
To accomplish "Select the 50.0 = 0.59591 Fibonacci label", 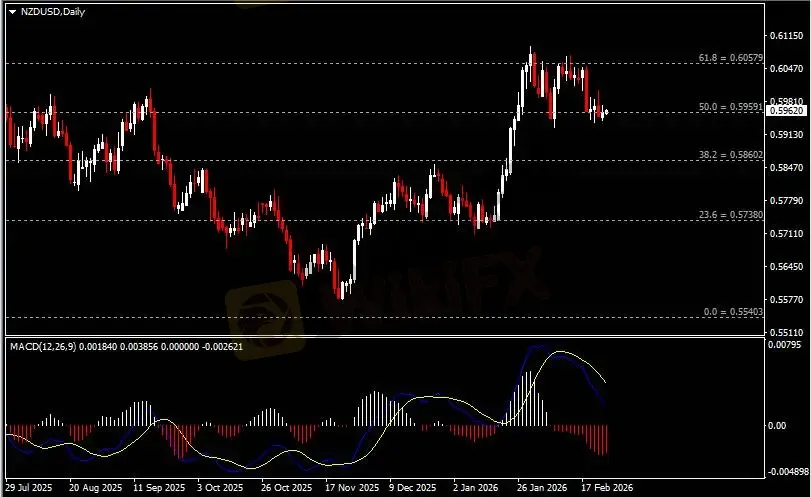I will (729, 106).
